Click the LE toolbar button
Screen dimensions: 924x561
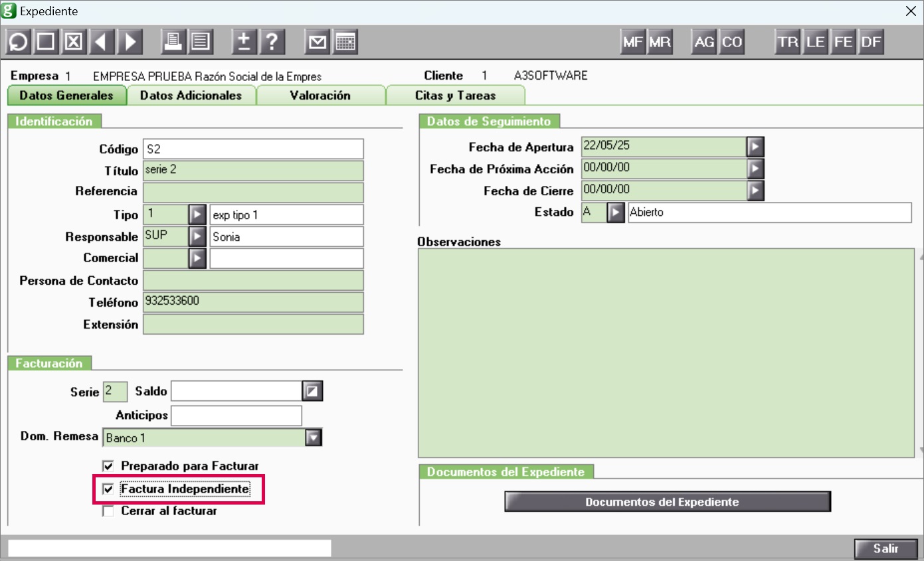pyautogui.click(x=816, y=42)
